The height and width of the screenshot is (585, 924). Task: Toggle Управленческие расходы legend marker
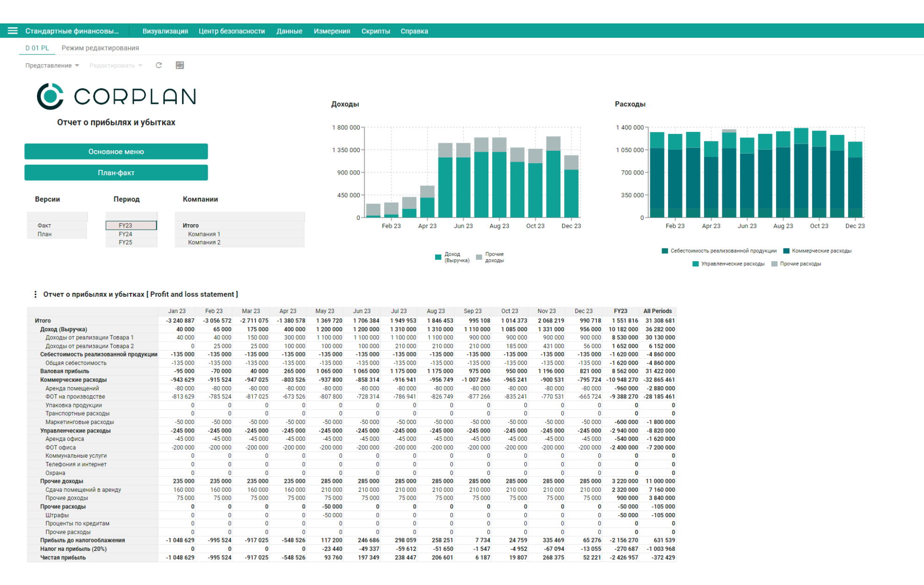(x=695, y=264)
